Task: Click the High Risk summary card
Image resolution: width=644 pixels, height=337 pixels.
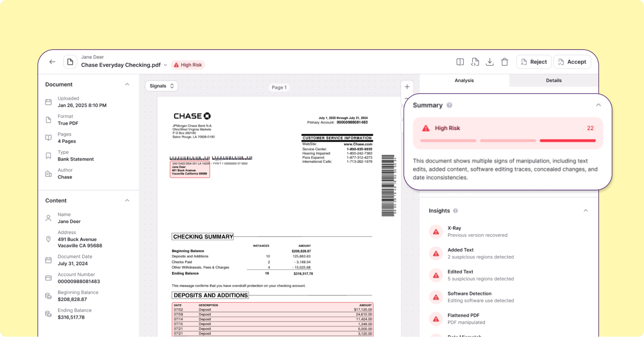Action: click(508, 133)
